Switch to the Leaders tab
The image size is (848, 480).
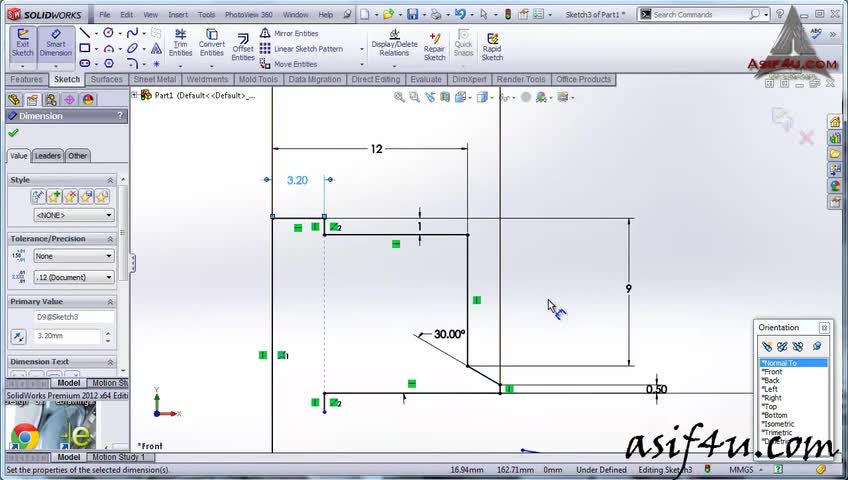48,156
